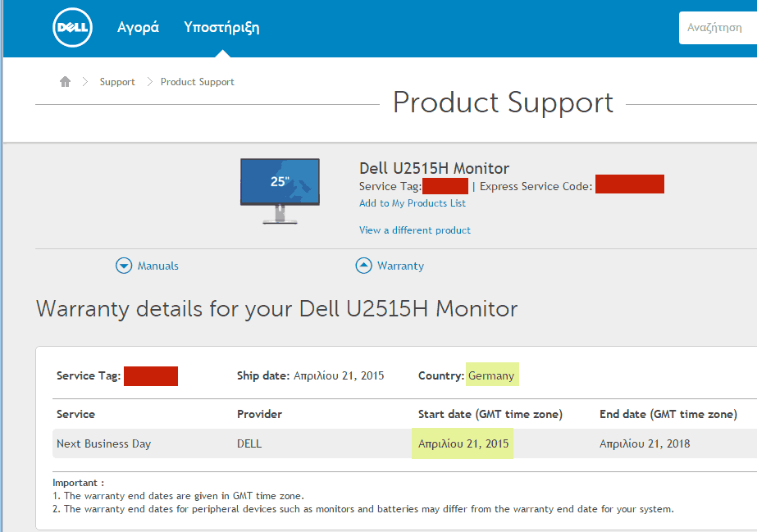
Task: Go to the home icon breadcrumb
Action: [x=65, y=81]
